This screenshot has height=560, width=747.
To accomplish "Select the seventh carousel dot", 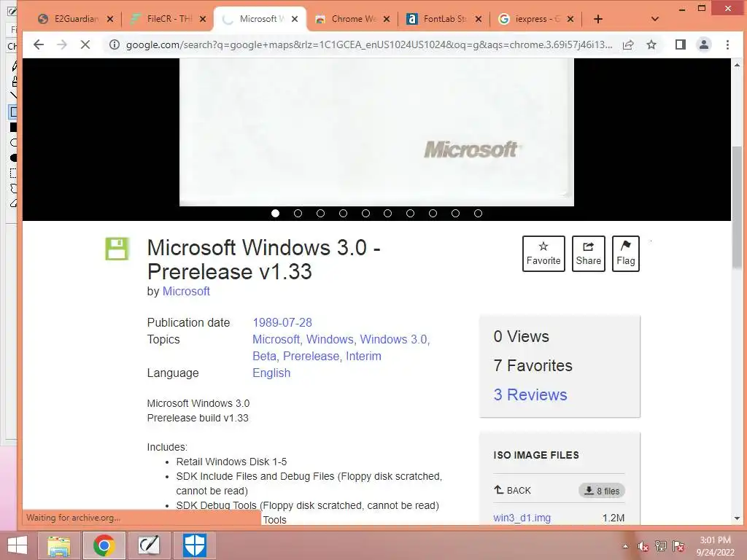I will [410, 214].
